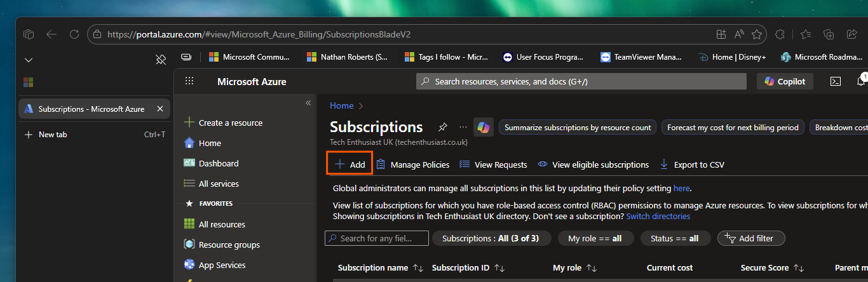This screenshot has width=868, height=282.
Task: Click the browser address bar URL
Action: (259, 34)
